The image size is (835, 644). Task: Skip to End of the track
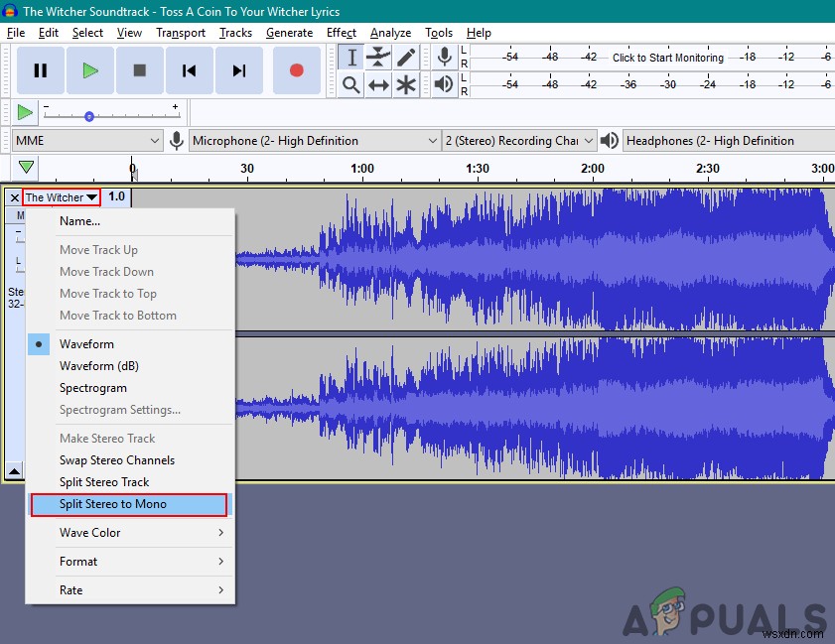(239, 70)
